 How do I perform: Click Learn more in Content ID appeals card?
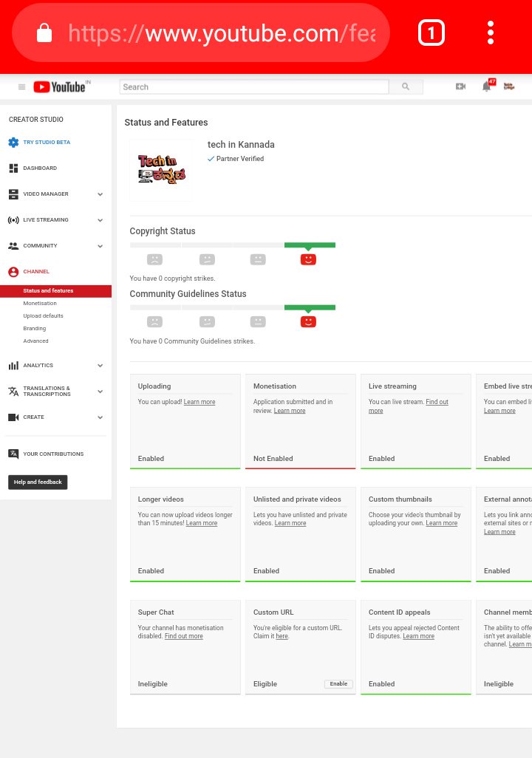tap(418, 637)
